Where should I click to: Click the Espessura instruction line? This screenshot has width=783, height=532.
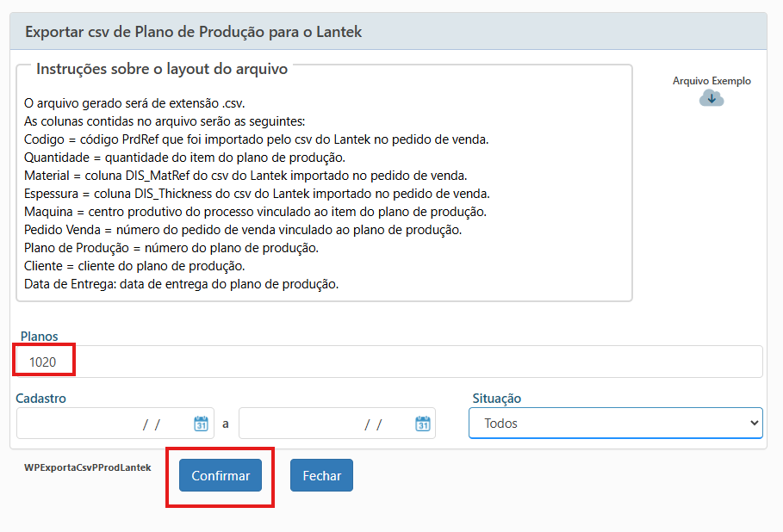point(257,194)
